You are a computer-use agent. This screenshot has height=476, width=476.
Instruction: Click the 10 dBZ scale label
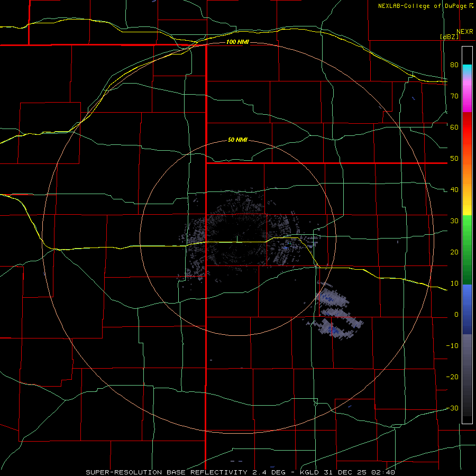(454, 283)
